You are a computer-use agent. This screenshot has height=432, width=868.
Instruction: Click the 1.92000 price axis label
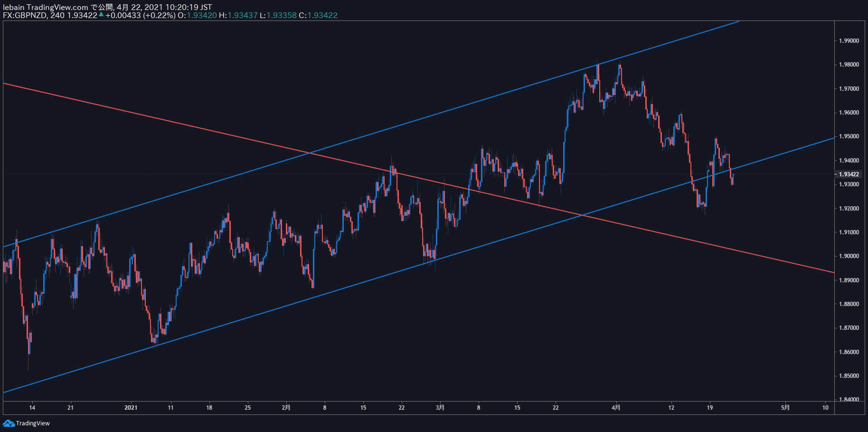point(849,209)
